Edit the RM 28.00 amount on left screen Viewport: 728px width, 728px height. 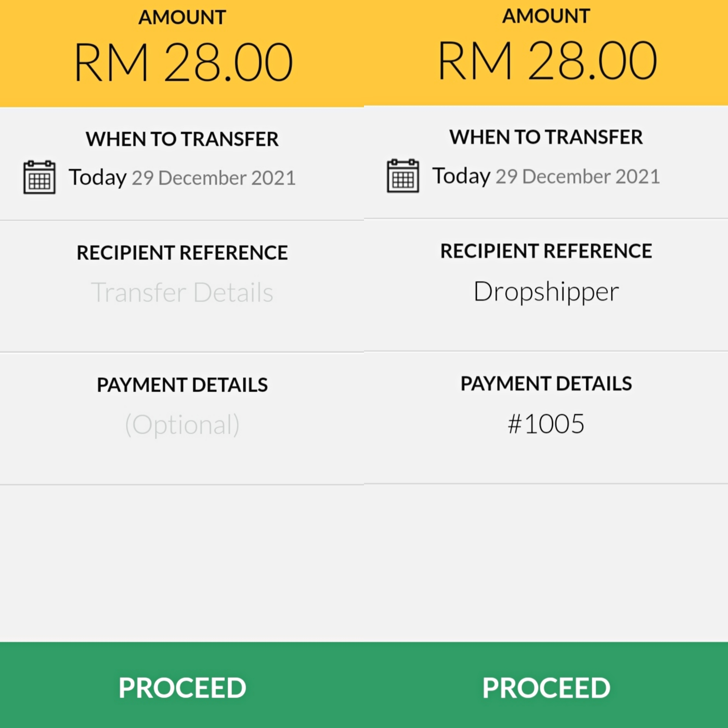point(183,62)
